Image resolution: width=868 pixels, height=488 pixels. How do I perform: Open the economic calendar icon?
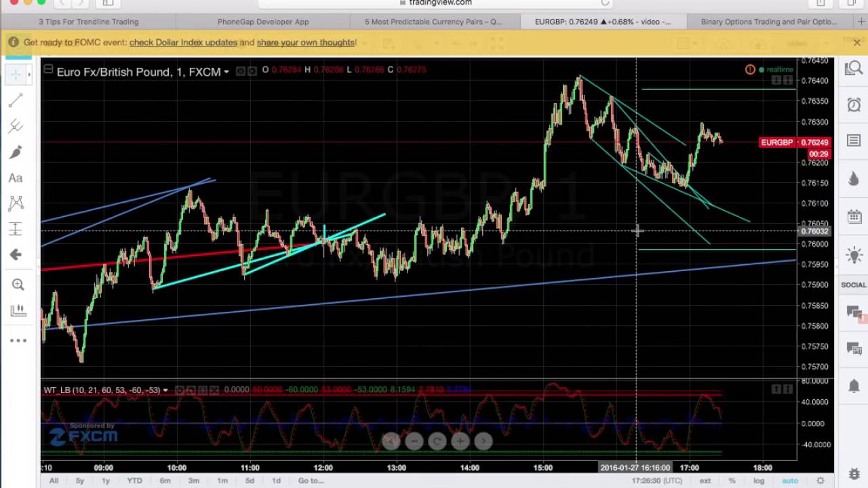853,217
